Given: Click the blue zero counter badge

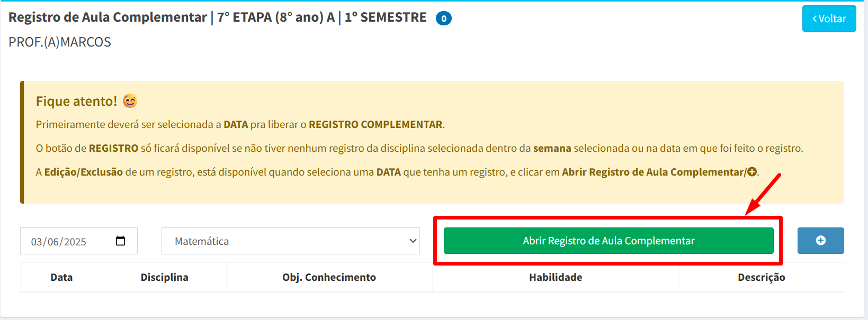Looking at the screenshot, I should pos(444,19).
